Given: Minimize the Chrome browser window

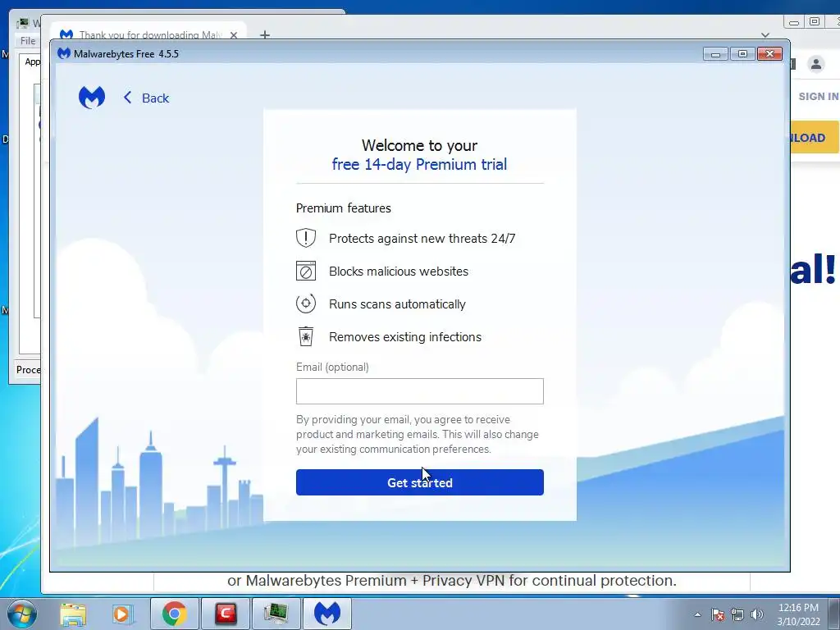Looking at the screenshot, I should coord(794,21).
